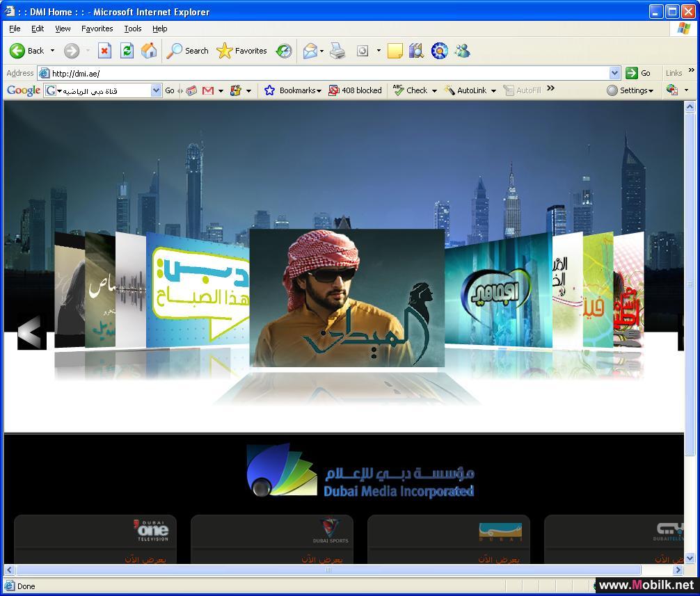Click the Dubai Media Incorporated logo

coord(360,469)
